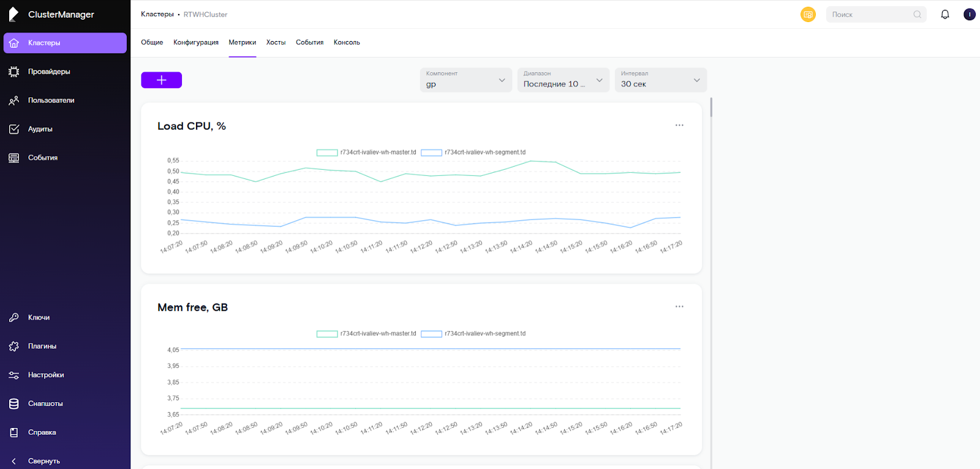Click the Аудиты checklist icon
Viewport: 980px width, 469px height.
pyautogui.click(x=14, y=129)
